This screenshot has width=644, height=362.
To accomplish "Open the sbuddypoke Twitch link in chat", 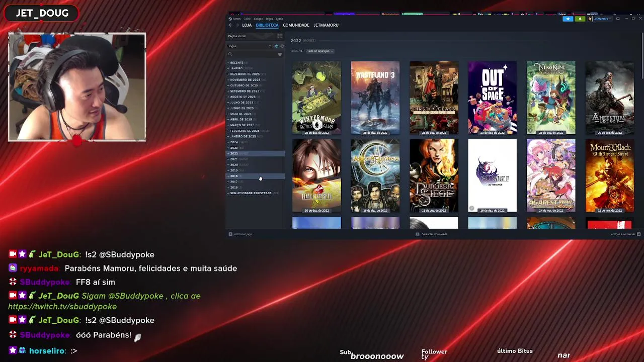I will pos(62,307).
